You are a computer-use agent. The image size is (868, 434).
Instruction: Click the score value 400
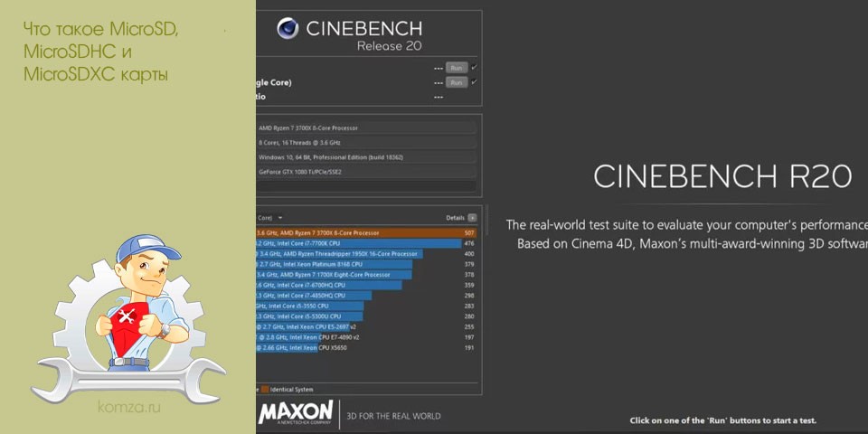pyautogui.click(x=470, y=254)
